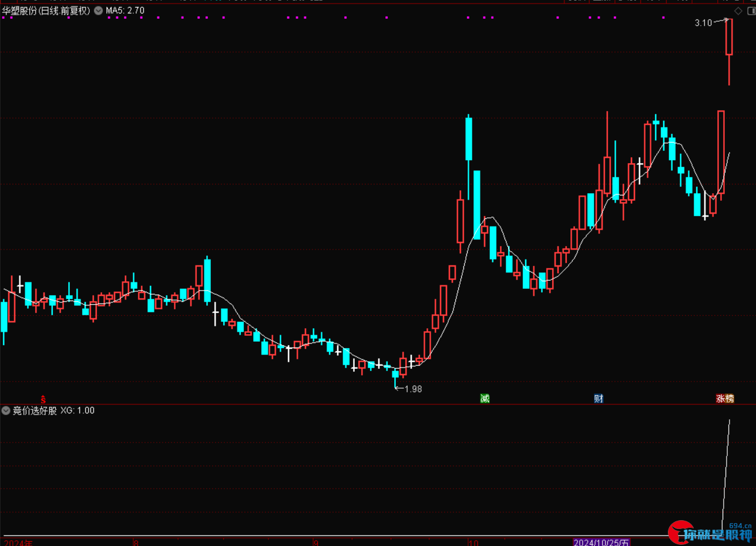Click the blue 财 event marker

[599, 399]
